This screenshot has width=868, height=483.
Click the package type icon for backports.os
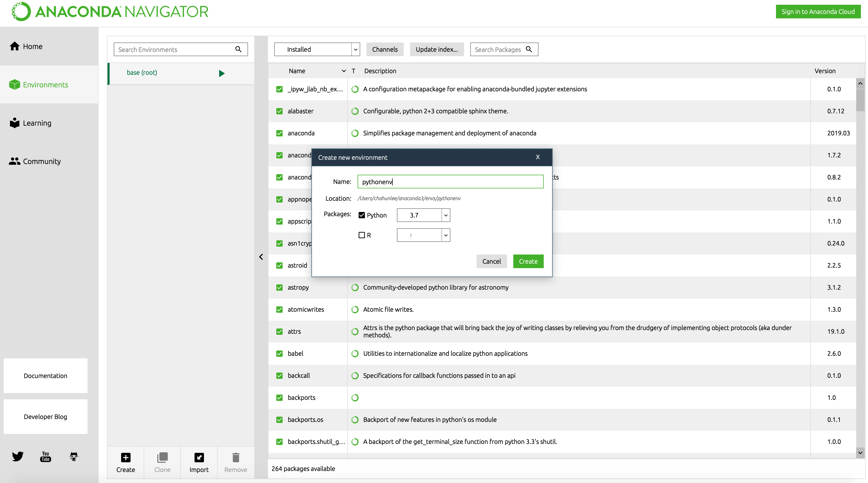pyautogui.click(x=355, y=420)
